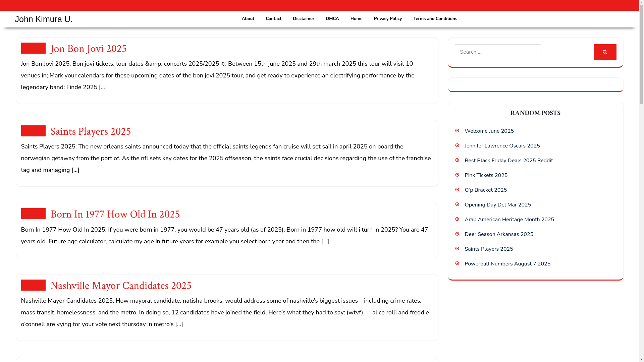Open the Privacy Policy page
Viewport: 644px width, 362px height.
(x=388, y=19)
